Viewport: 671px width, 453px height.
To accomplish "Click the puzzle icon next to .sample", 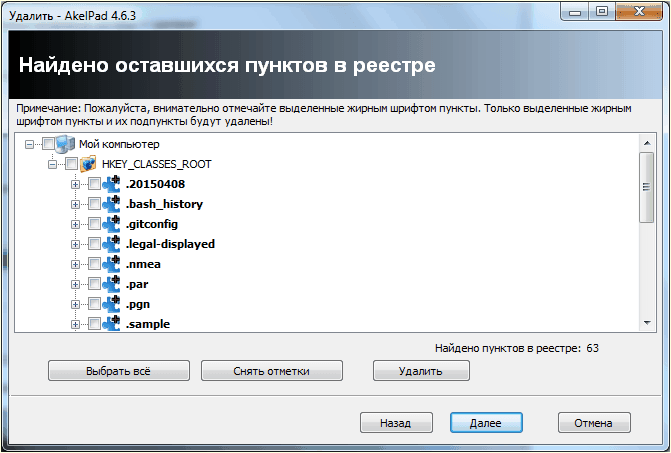I will [111, 323].
